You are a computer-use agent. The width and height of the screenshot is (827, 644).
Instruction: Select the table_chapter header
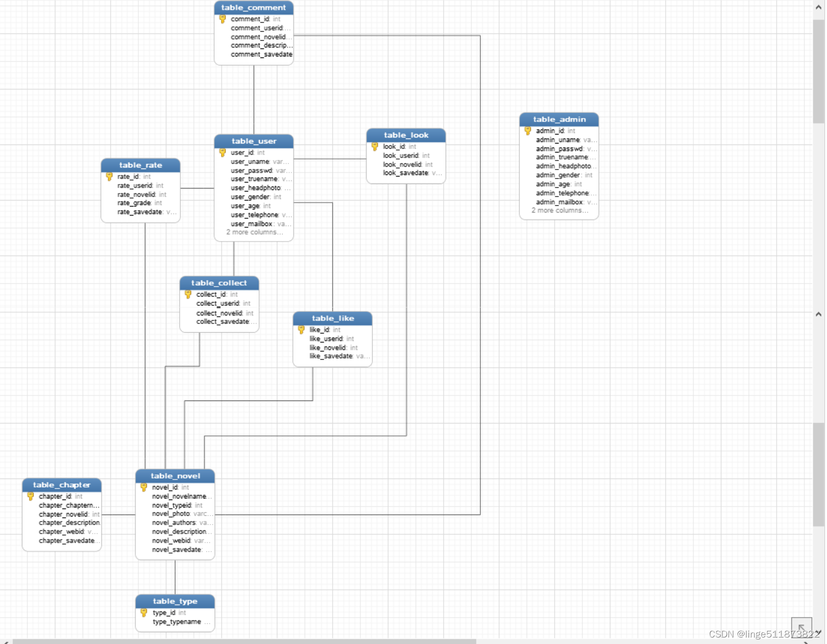(x=62, y=485)
